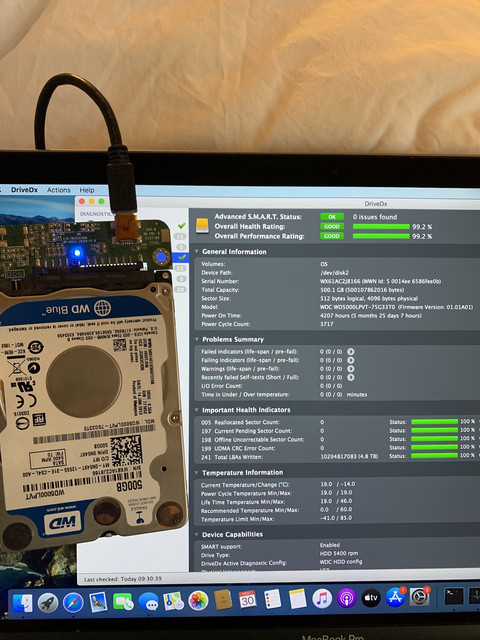Click the Device Path value /dev/disk2
Image resolution: width=480 pixels, height=640 pixels.
point(334,273)
